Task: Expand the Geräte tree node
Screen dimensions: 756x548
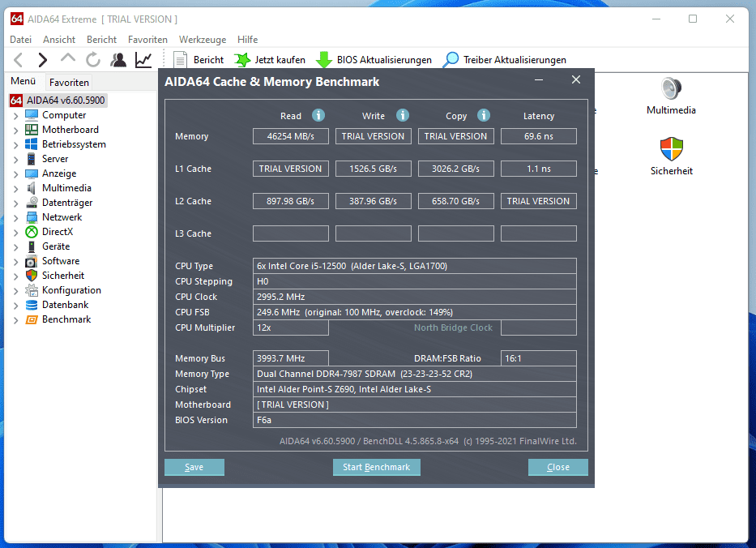Action: click(15, 247)
